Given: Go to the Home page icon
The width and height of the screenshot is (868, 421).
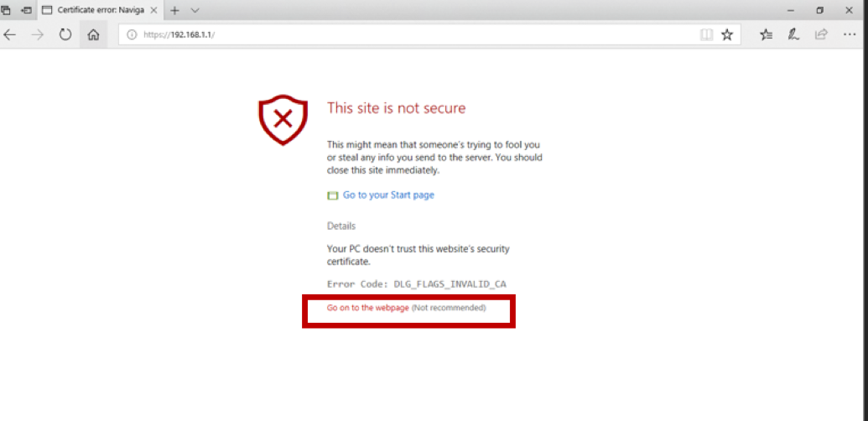Looking at the screenshot, I should click(x=93, y=35).
